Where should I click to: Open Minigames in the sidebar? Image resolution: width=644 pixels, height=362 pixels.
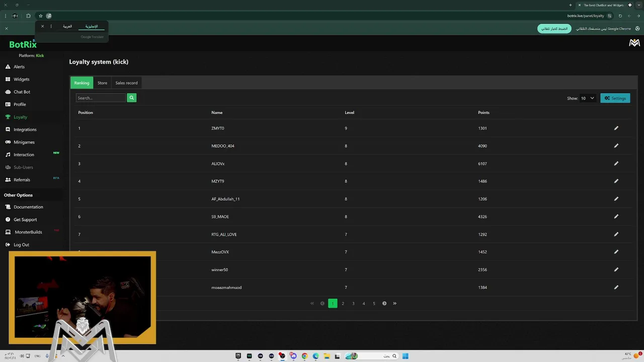click(x=24, y=142)
